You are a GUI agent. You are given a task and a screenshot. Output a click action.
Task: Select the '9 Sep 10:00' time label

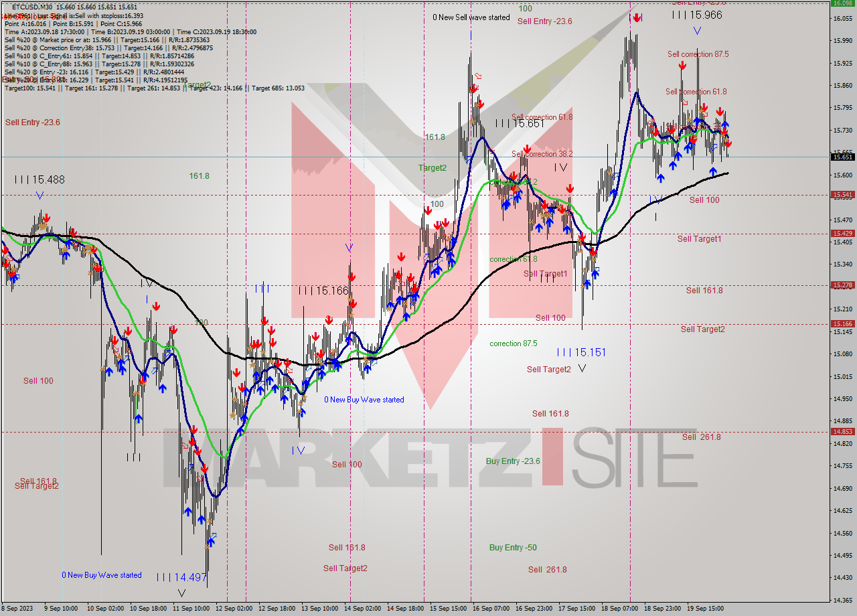tap(61, 609)
